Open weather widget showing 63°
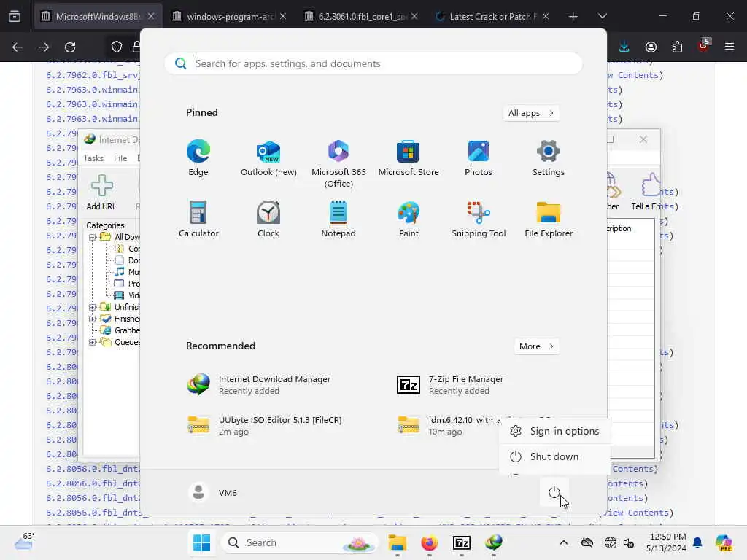Image resolution: width=747 pixels, height=560 pixels. tap(25, 542)
